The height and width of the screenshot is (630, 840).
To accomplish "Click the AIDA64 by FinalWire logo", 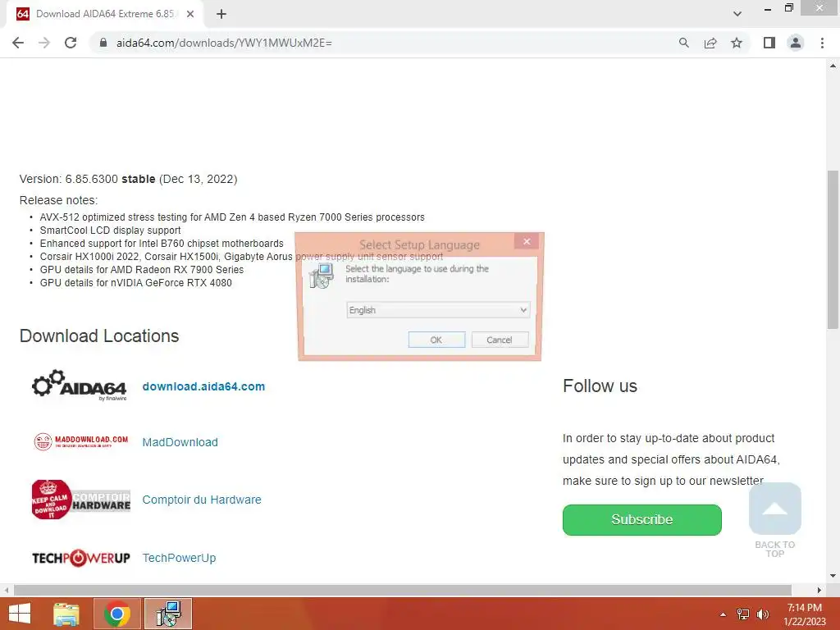I will [80, 386].
